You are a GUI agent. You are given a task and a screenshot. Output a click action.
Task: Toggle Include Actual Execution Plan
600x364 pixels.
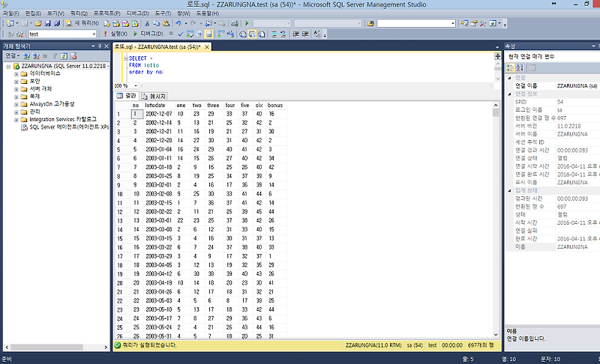220,34
